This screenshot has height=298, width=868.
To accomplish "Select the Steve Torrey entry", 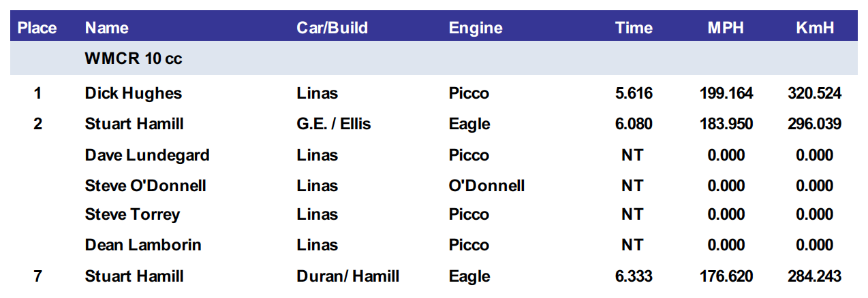I will pyautogui.click(x=132, y=214).
